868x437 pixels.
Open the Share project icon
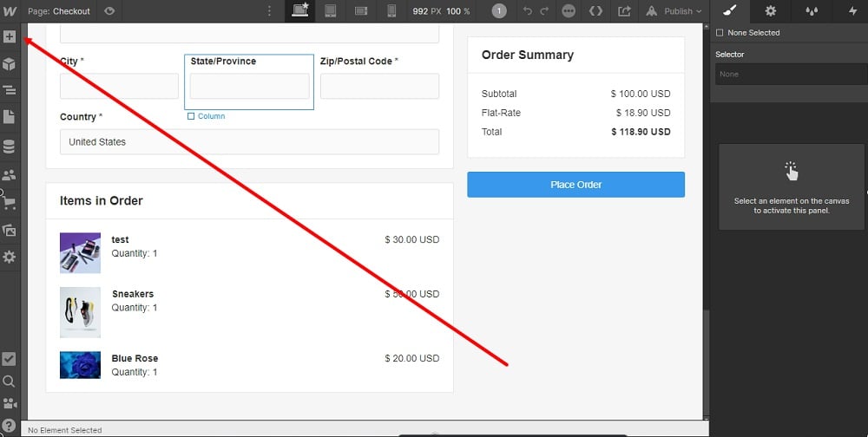click(624, 11)
